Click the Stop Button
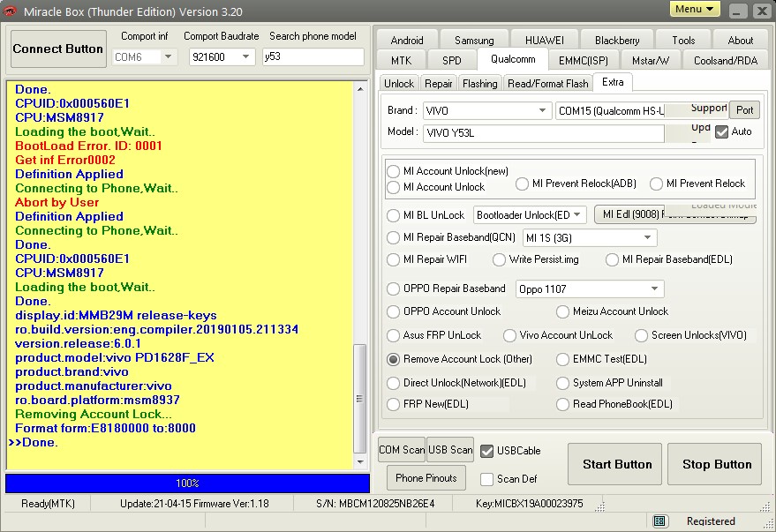The image size is (776, 532). 714,464
